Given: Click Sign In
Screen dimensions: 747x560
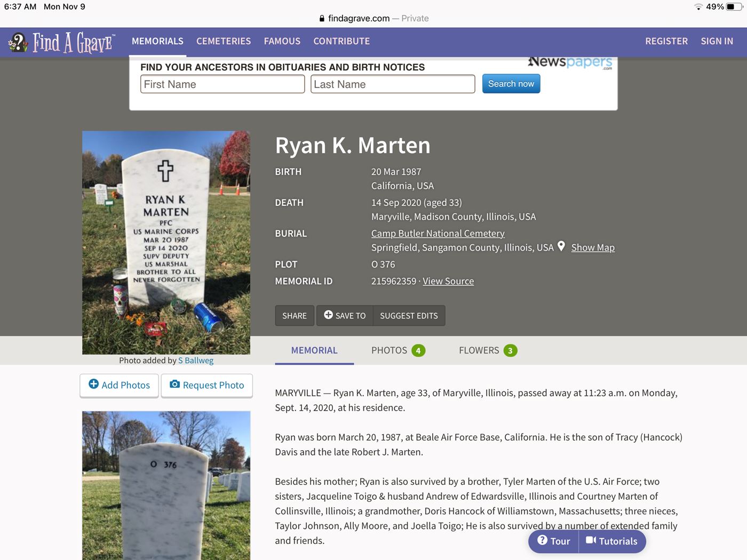Looking at the screenshot, I should 717,41.
